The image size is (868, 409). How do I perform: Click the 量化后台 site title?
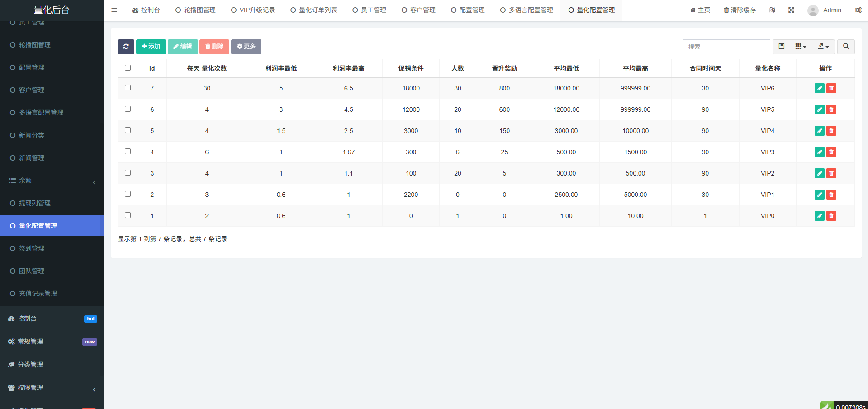(x=52, y=10)
